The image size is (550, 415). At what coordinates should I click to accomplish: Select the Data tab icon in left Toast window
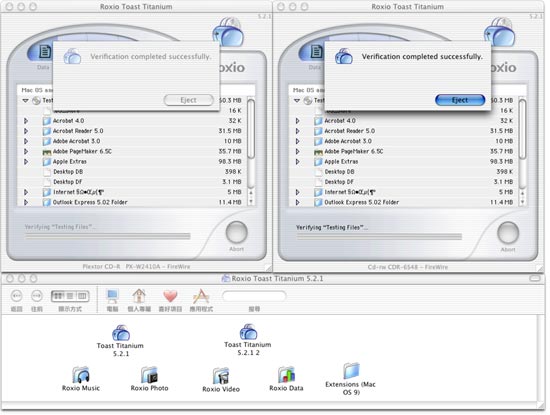[44, 52]
